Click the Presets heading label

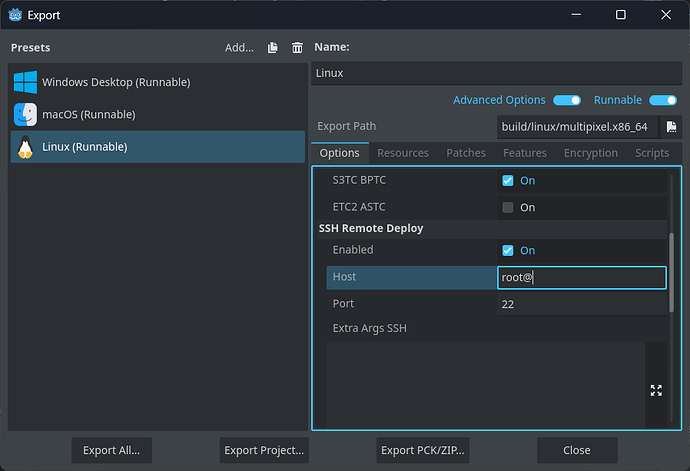click(x=30, y=48)
